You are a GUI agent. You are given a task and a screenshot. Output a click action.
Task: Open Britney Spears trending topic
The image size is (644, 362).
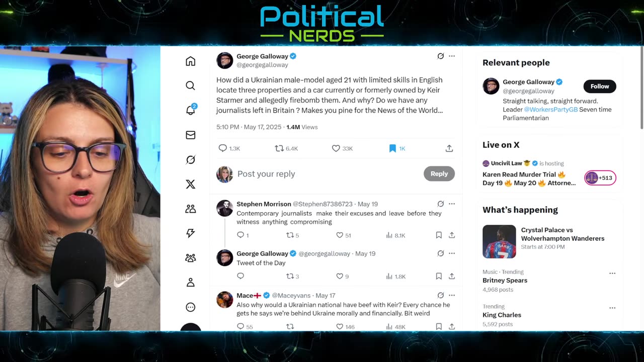click(x=505, y=281)
